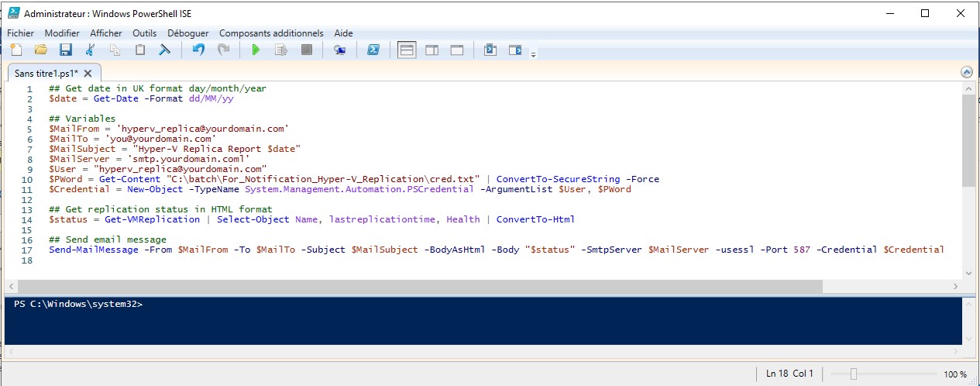Click the script pane horizontal scrollbar
980x386 pixels.
pyautogui.click(x=419, y=286)
